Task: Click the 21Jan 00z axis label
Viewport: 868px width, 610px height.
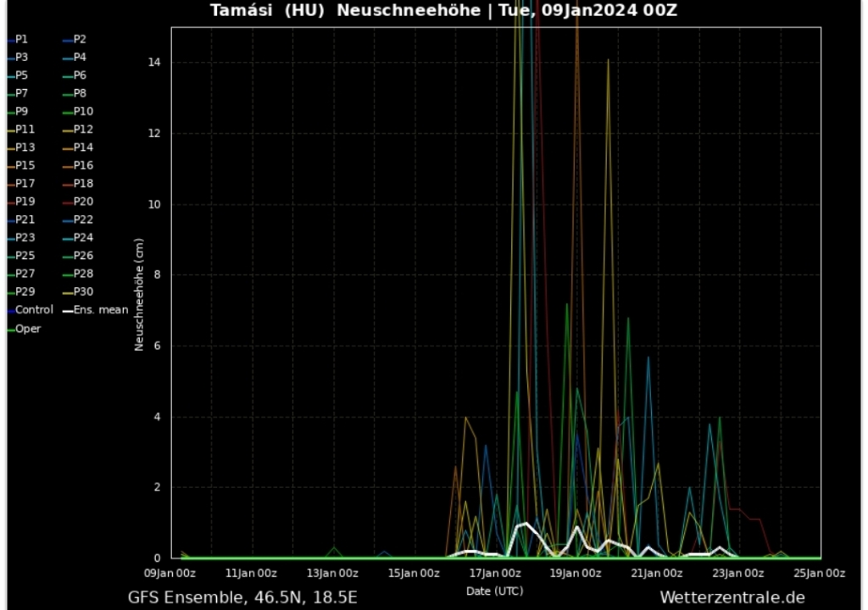Action: point(658,574)
